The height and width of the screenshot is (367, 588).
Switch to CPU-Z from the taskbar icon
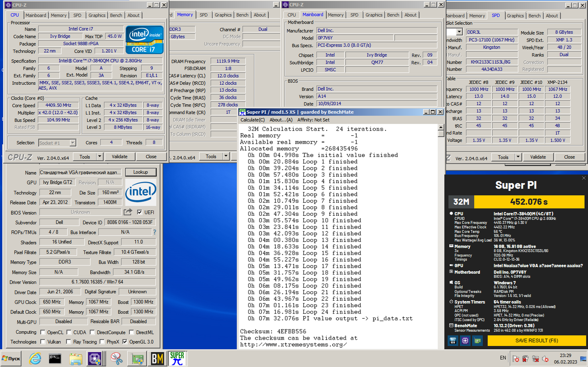[95, 359]
